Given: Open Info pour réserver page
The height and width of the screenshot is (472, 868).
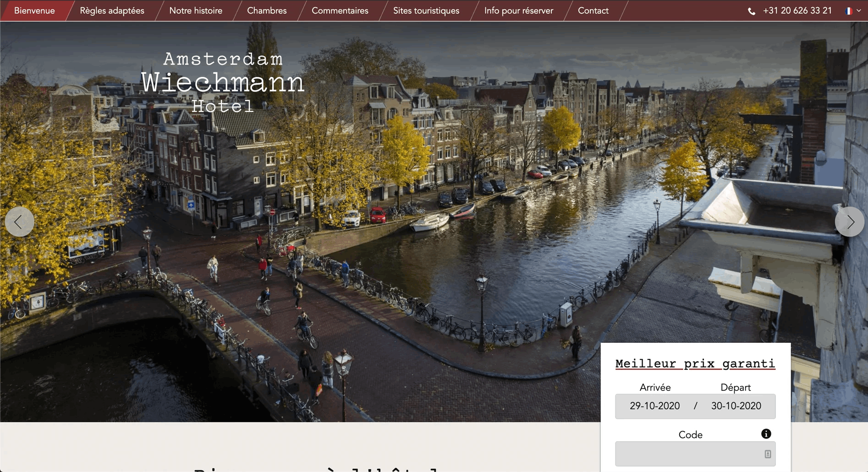Looking at the screenshot, I should coord(518,11).
